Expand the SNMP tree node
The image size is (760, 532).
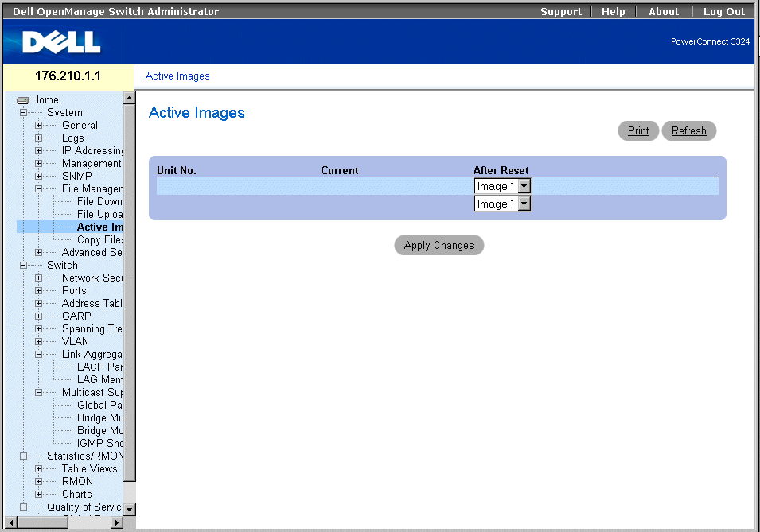click(x=38, y=176)
